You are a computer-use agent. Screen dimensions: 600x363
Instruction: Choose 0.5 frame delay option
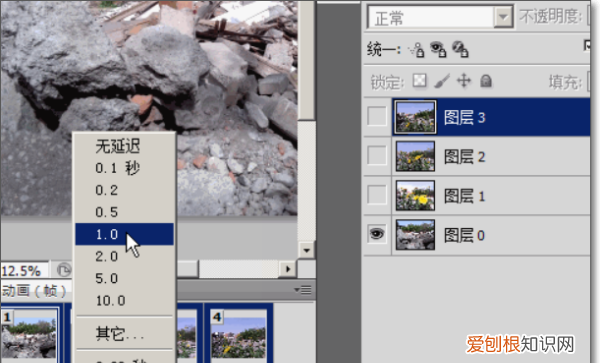coord(124,212)
